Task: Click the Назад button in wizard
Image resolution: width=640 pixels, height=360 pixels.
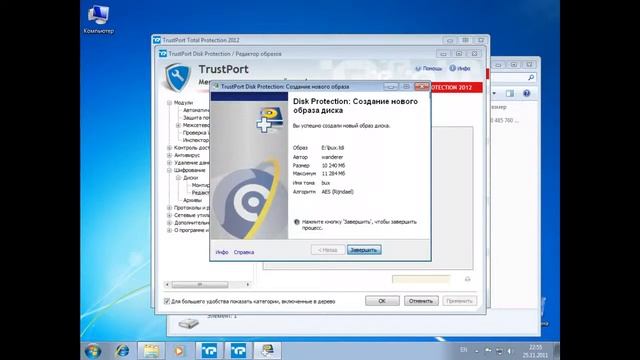Action: coord(328,250)
